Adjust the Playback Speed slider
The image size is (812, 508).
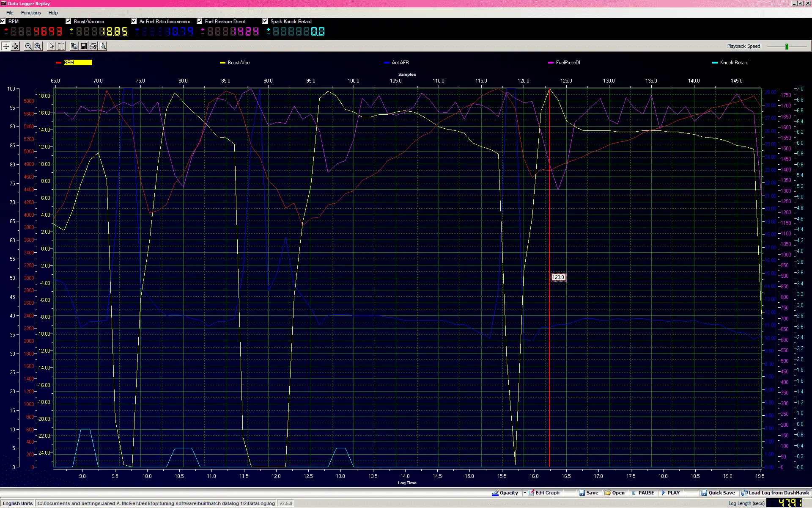787,46
